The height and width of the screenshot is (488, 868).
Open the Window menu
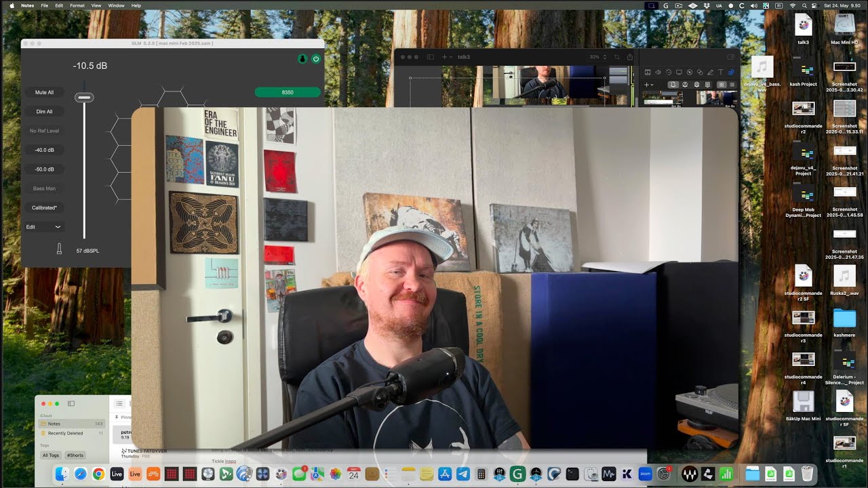(116, 5)
